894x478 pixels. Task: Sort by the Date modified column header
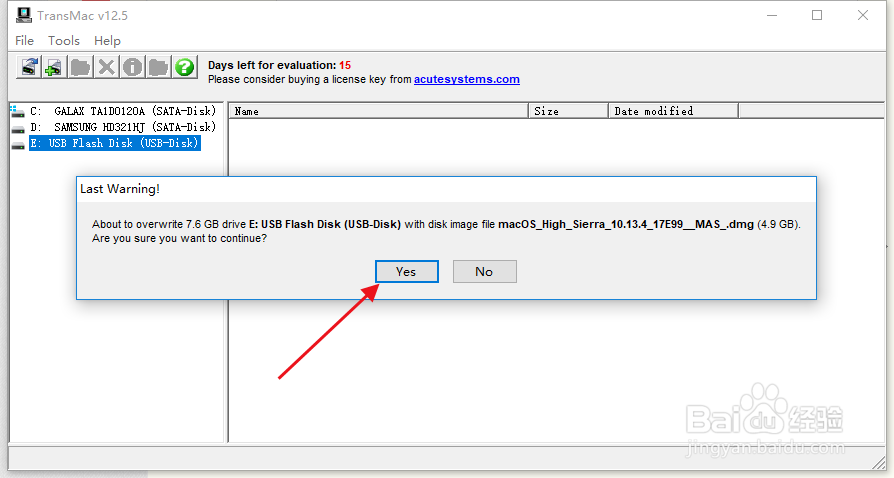click(x=673, y=111)
